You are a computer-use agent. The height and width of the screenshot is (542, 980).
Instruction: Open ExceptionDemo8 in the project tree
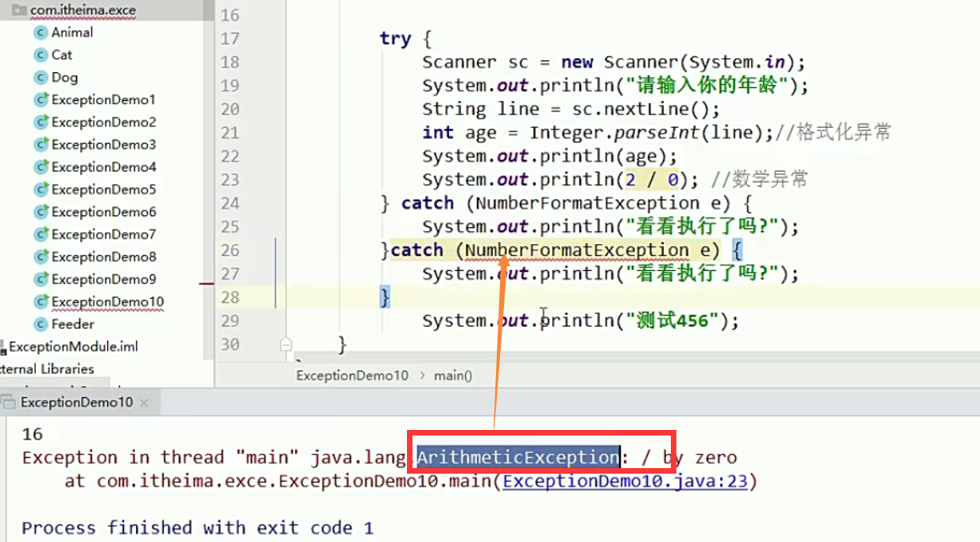click(103, 257)
